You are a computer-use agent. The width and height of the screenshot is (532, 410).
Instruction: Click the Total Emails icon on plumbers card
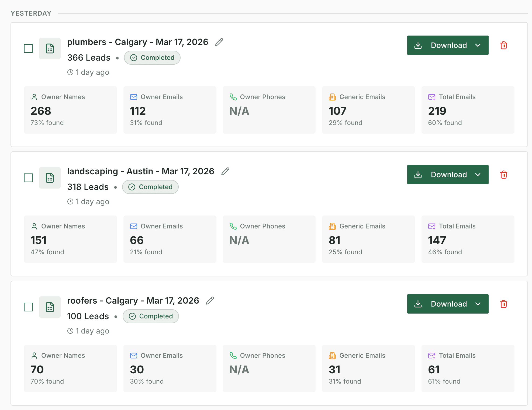(x=431, y=97)
